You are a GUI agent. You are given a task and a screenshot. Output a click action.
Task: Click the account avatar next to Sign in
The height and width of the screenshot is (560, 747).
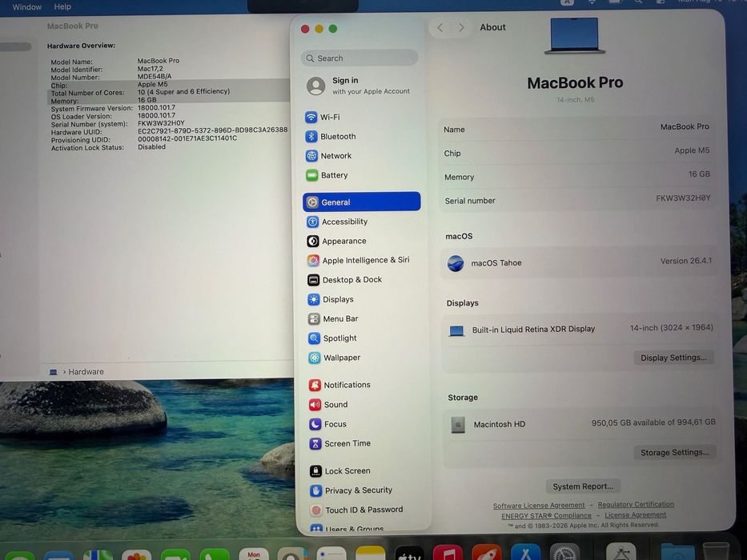[316, 86]
